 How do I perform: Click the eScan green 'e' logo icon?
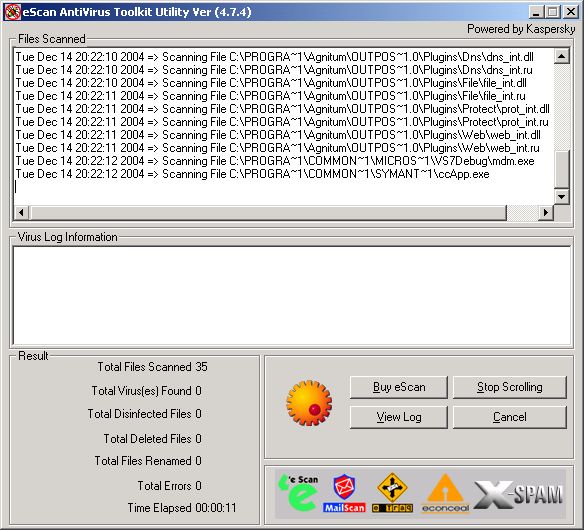(x=298, y=493)
